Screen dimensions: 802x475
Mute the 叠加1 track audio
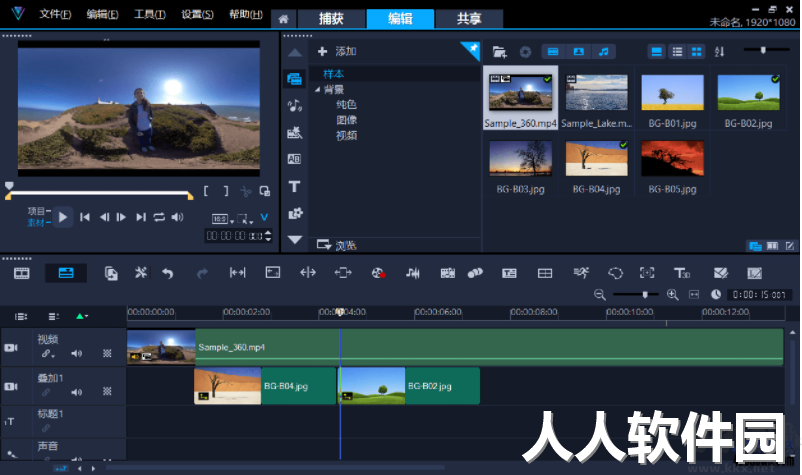point(76,392)
